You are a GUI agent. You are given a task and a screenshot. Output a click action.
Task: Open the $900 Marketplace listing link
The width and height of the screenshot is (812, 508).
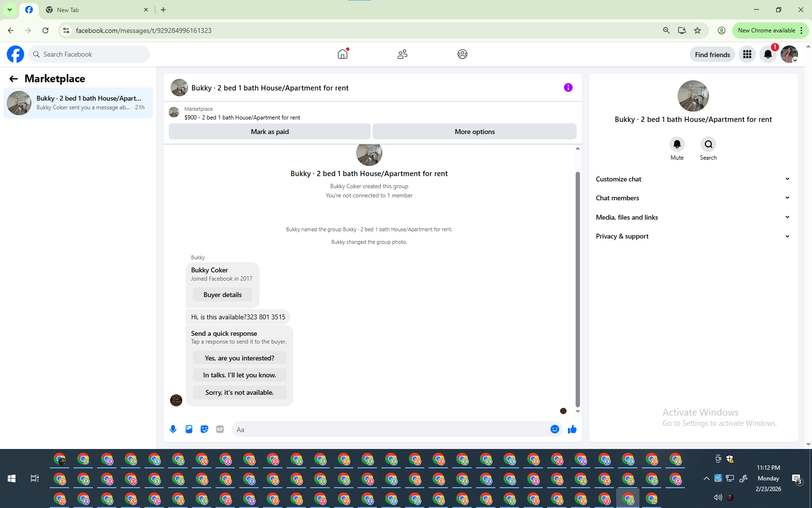click(242, 118)
